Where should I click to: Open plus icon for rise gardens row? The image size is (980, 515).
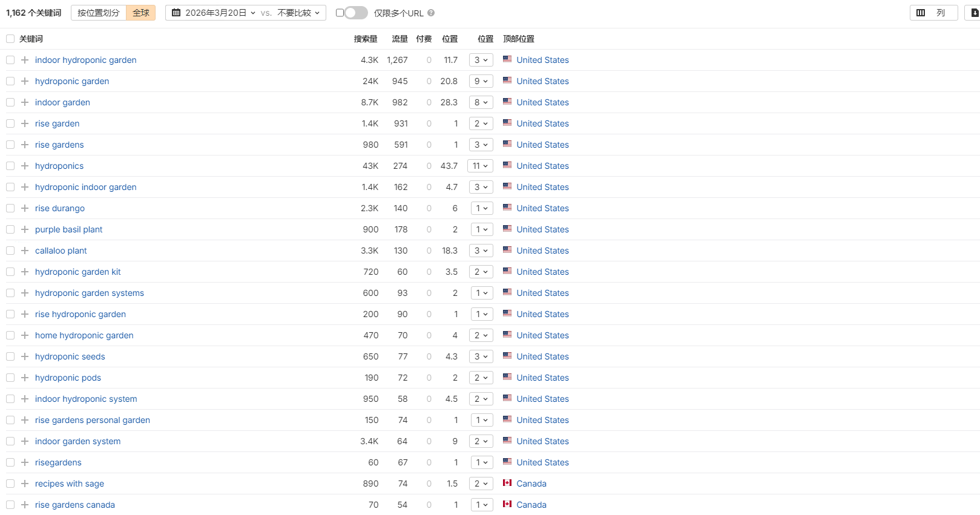(25, 145)
